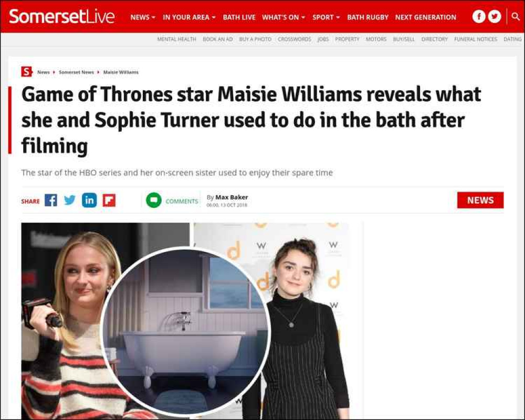
Task: Open the Bath Rugby menu item
Action: click(367, 17)
